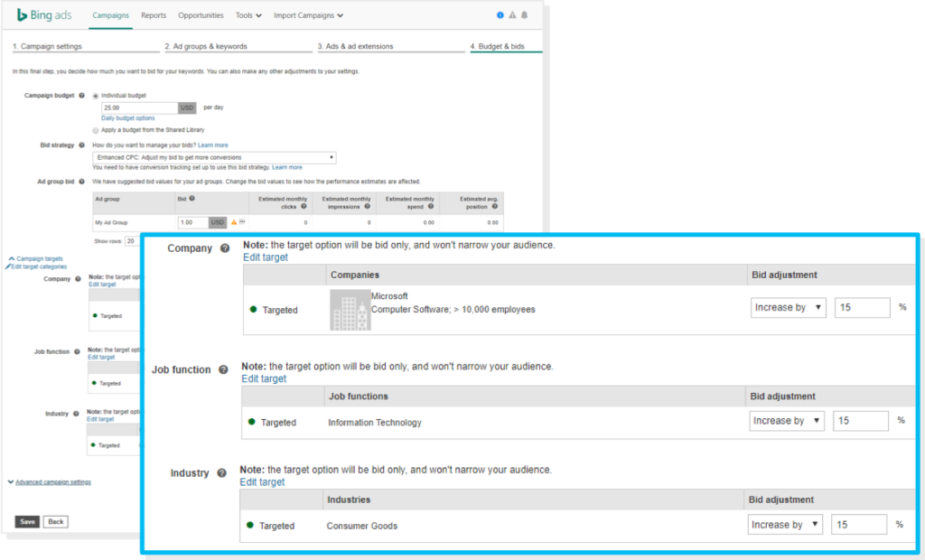The height and width of the screenshot is (560, 925).
Task: Click the Back button
Action: point(55,522)
